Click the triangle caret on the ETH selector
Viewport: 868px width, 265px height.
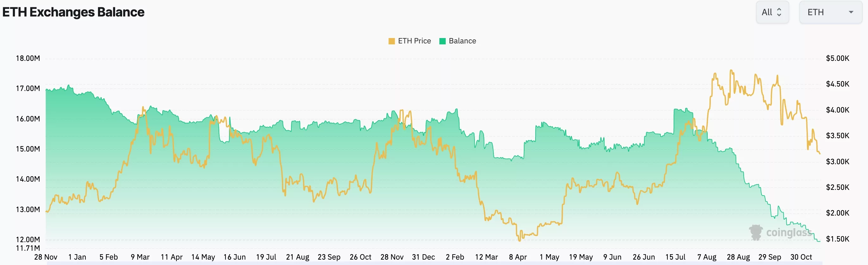(852, 12)
